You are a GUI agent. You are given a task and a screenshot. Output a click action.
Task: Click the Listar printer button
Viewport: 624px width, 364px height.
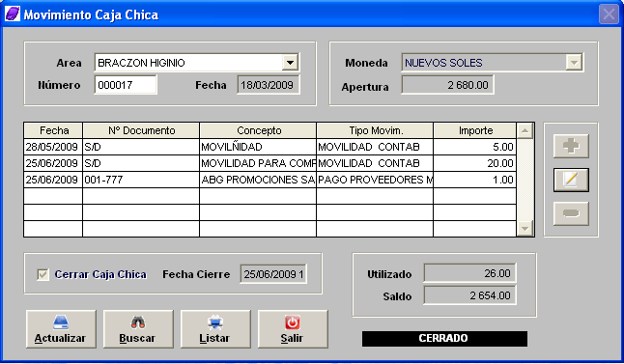click(x=215, y=329)
